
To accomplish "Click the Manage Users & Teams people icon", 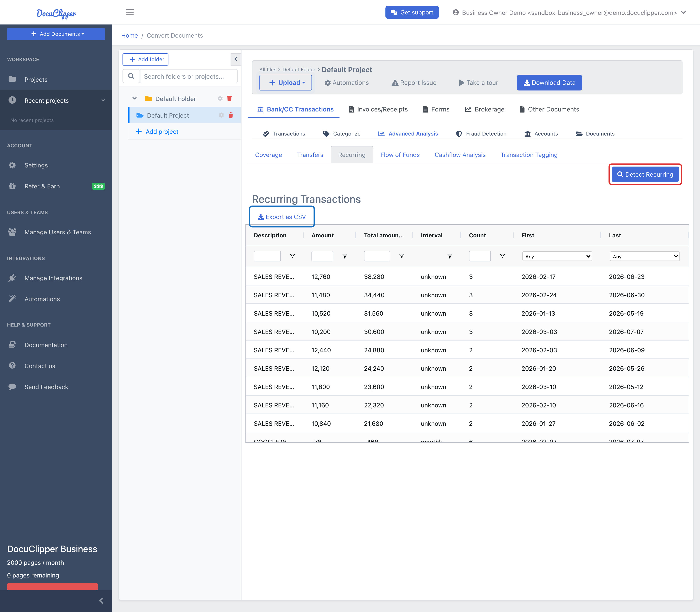I will tap(12, 232).
